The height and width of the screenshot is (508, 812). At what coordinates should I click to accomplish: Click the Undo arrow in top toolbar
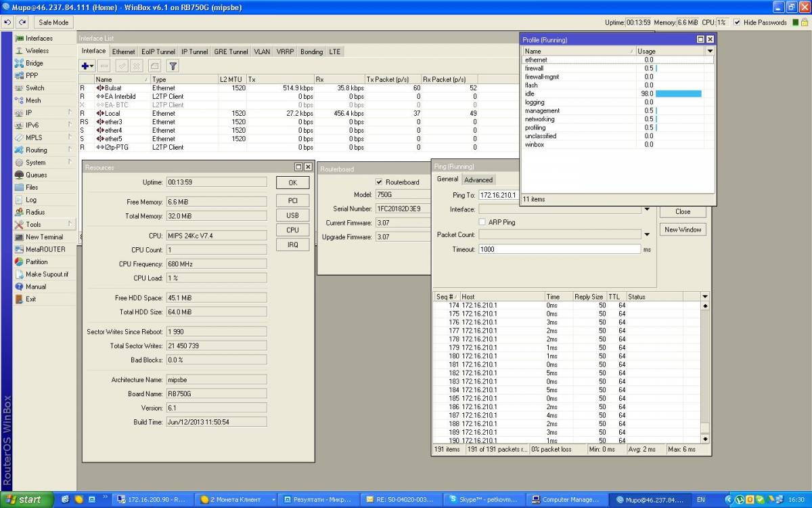coord(8,22)
